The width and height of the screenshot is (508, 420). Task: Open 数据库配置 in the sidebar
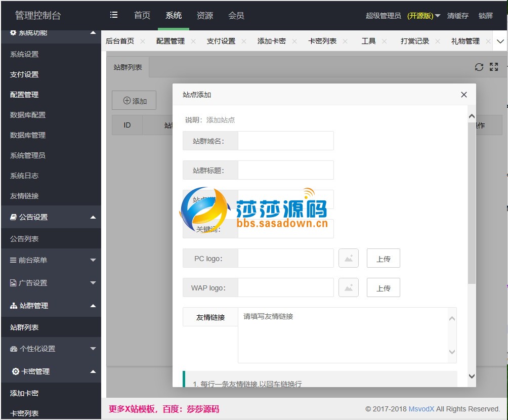[28, 115]
